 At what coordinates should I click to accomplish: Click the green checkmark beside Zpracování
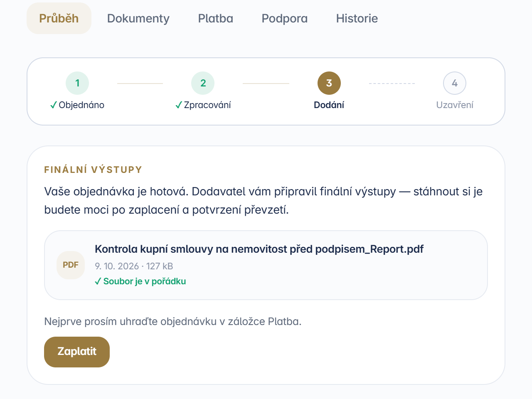tap(179, 105)
